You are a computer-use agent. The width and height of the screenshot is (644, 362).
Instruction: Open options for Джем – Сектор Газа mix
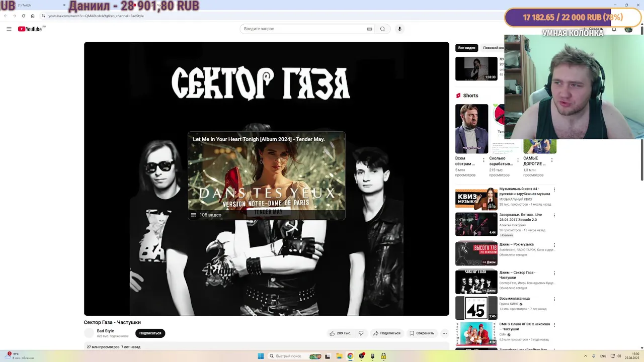554,274
